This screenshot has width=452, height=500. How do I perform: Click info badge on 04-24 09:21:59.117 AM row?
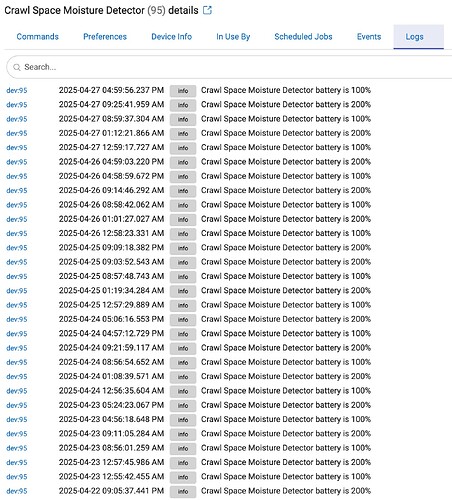point(183,348)
